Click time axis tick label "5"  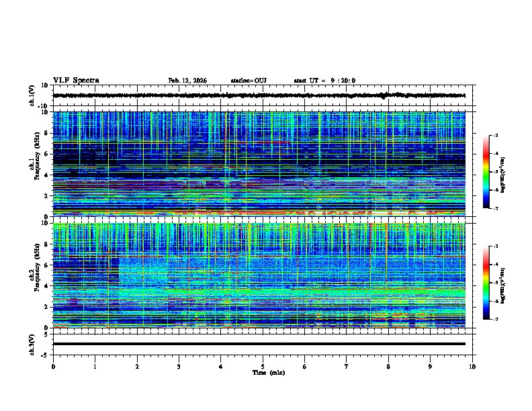[x=263, y=367]
